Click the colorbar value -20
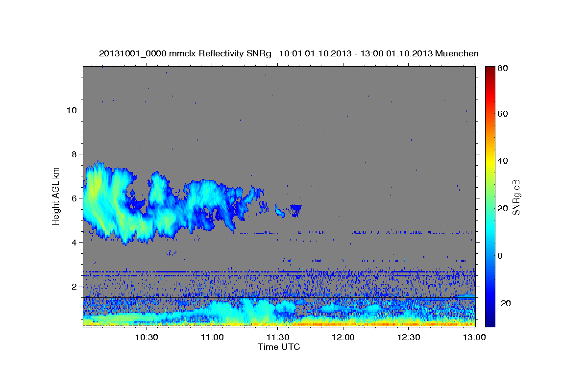Viewport: 588px width, 392px height. [x=503, y=303]
